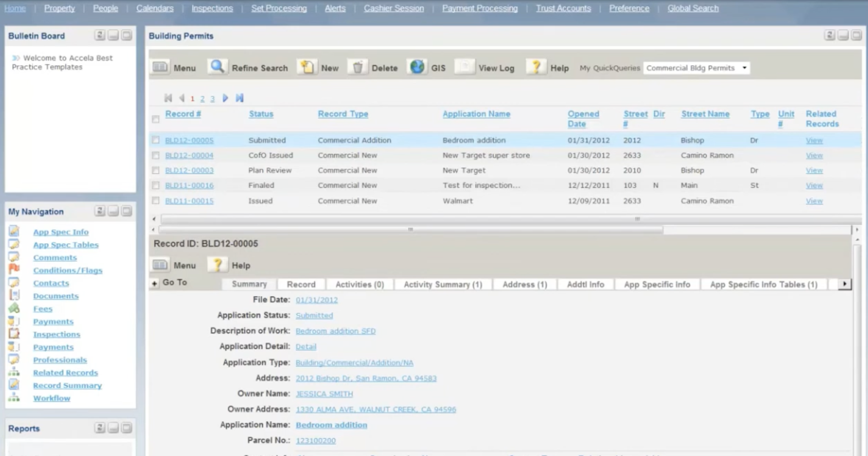Open the GIS globe icon
868x456 pixels.
(417, 67)
